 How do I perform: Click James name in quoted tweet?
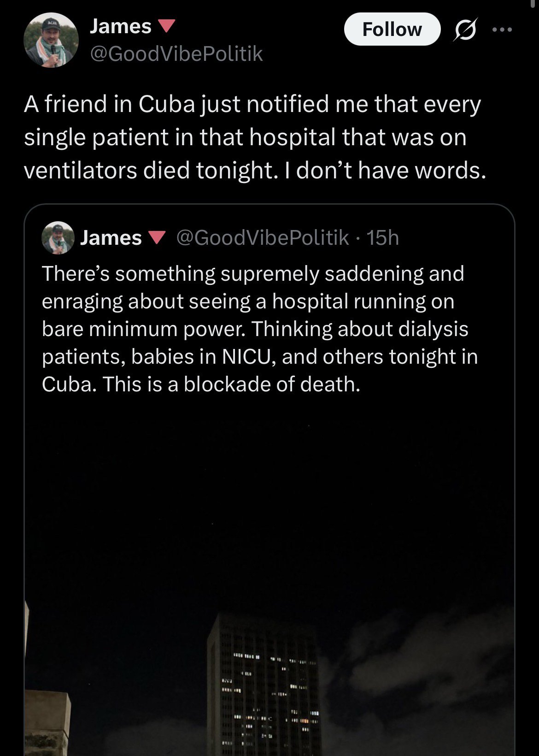111,238
